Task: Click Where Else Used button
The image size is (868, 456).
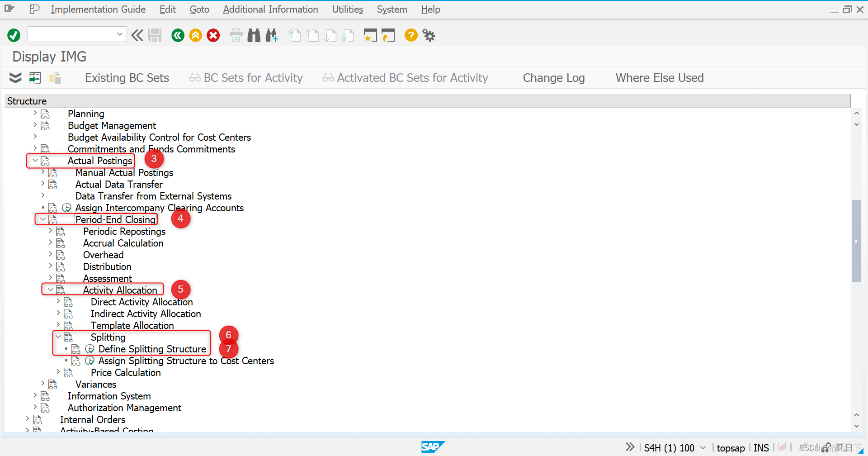Action: [x=660, y=78]
